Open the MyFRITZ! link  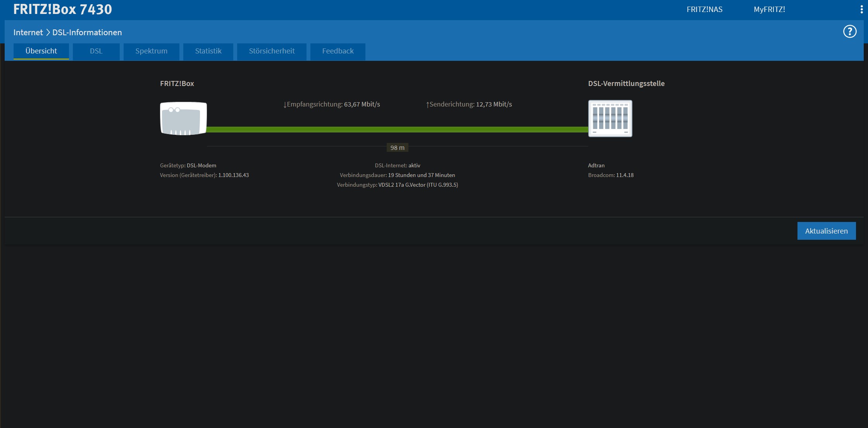(769, 10)
